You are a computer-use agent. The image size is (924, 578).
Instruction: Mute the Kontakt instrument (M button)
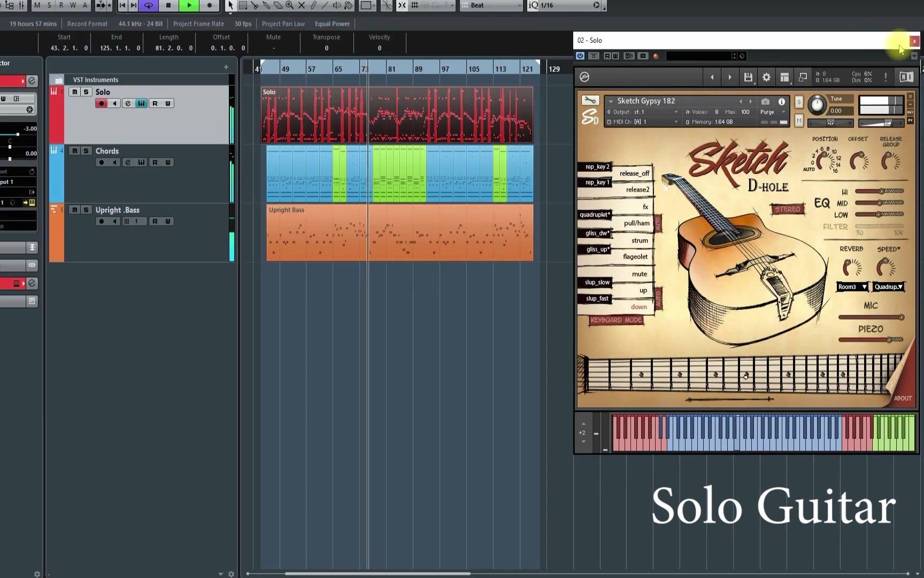pyautogui.click(x=799, y=121)
